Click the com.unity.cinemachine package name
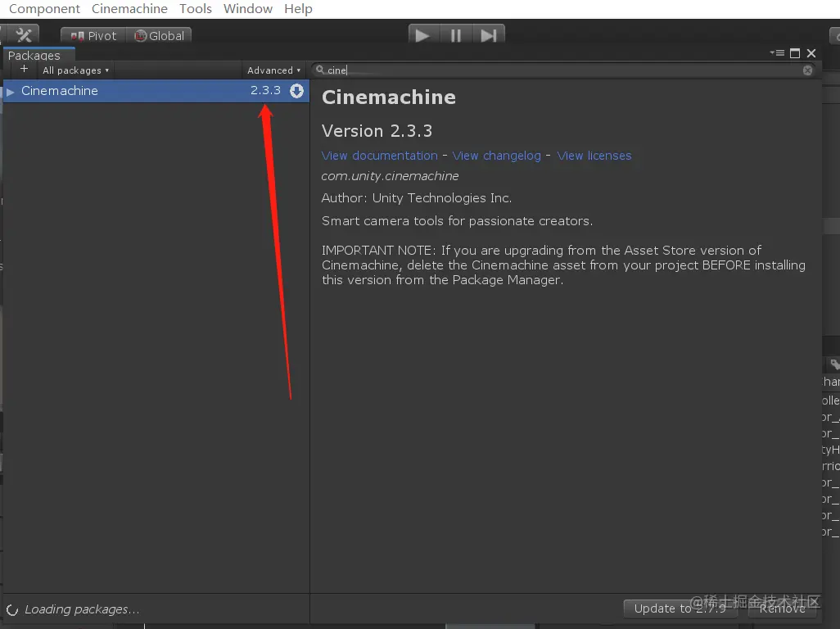The height and width of the screenshot is (629, 840). (x=390, y=176)
